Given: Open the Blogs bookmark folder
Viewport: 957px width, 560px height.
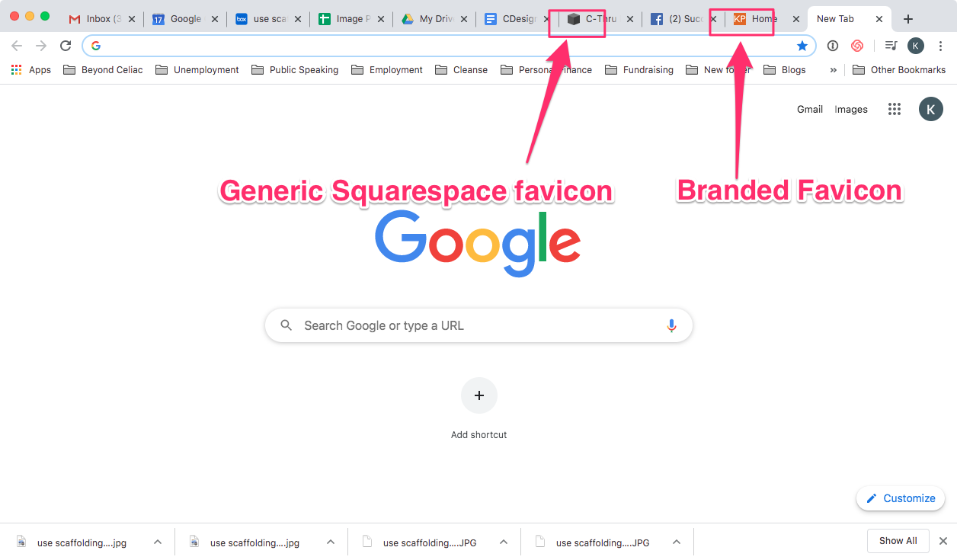Looking at the screenshot, I should click(x=783, y=69).
